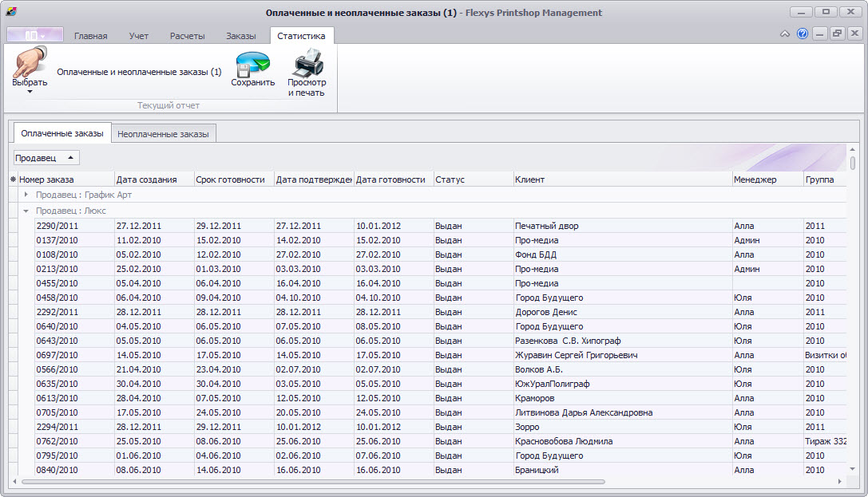868x497 pixels.
Task: Click client Дорогов Денис cell
Action: click(623, 312)
